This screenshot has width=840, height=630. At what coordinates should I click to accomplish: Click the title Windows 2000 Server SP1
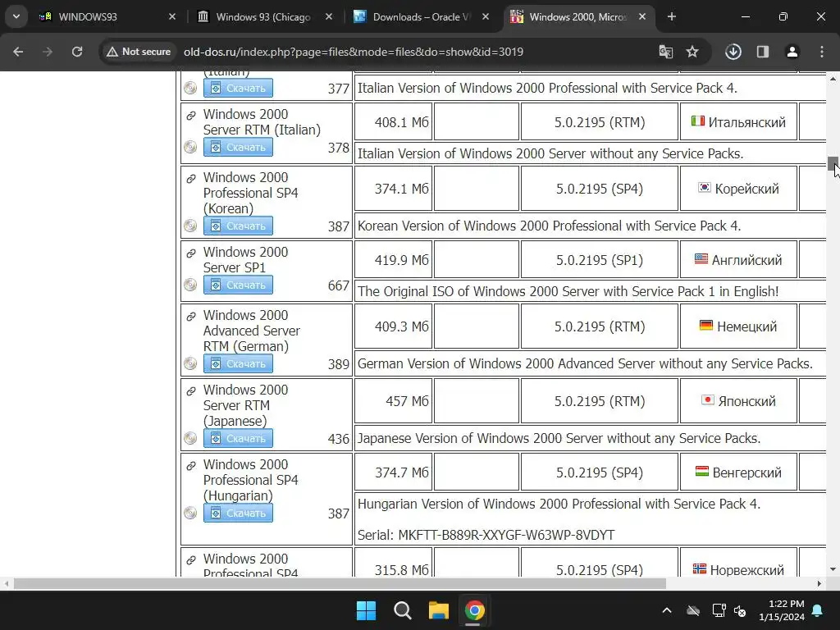tap(245, 259)
